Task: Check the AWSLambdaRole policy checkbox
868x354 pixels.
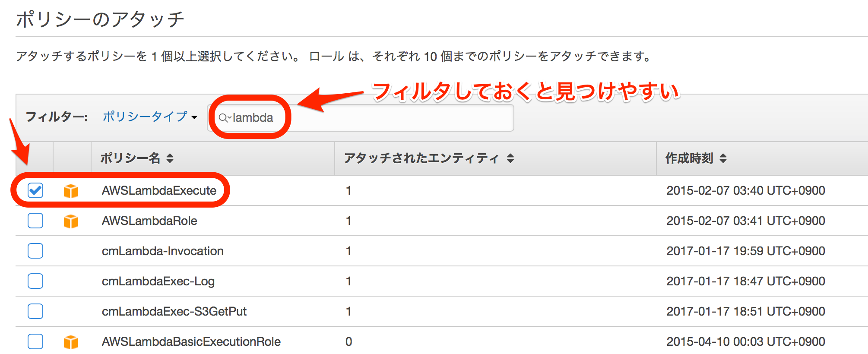Action: pos(35,221)
